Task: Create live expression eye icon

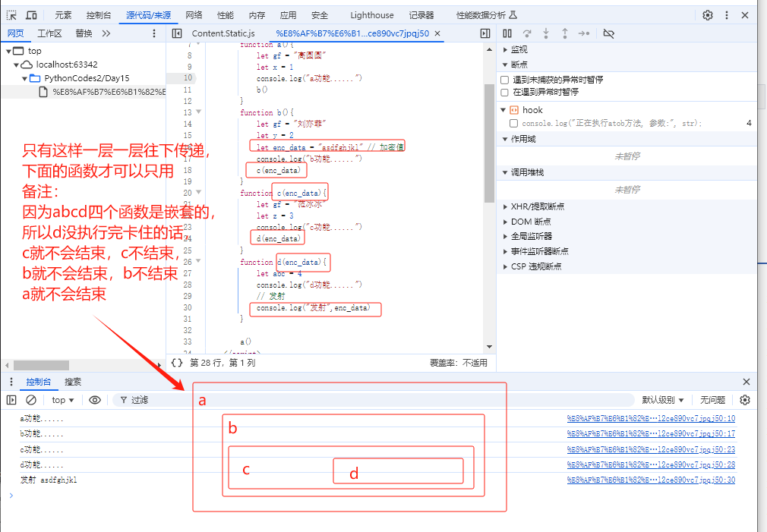Action: point(95,400)
